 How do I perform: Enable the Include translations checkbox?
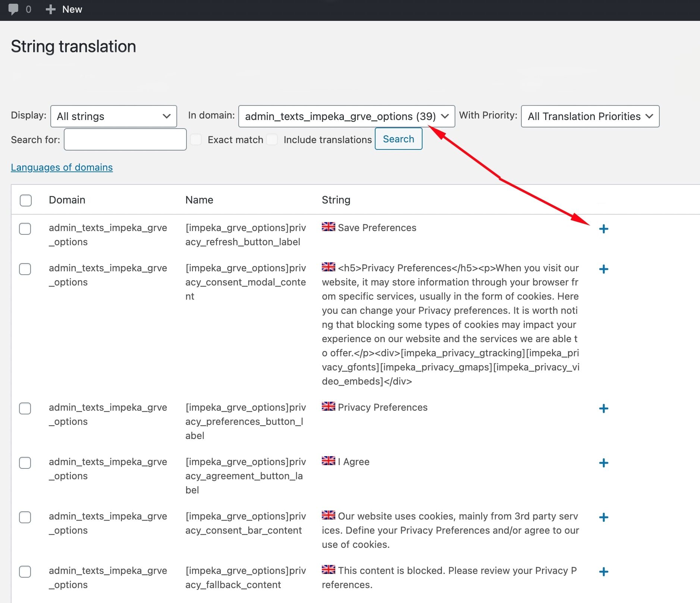272,139
